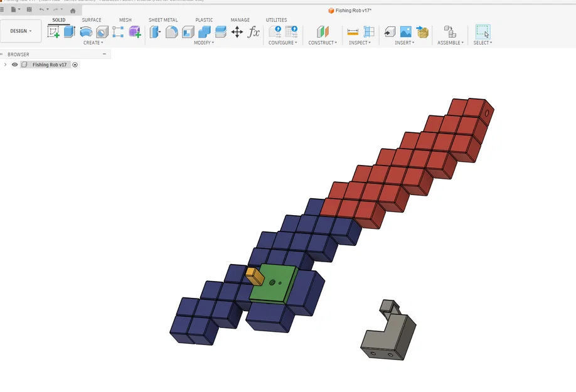Switch to the UTILITIES tab

coord(276,20)
